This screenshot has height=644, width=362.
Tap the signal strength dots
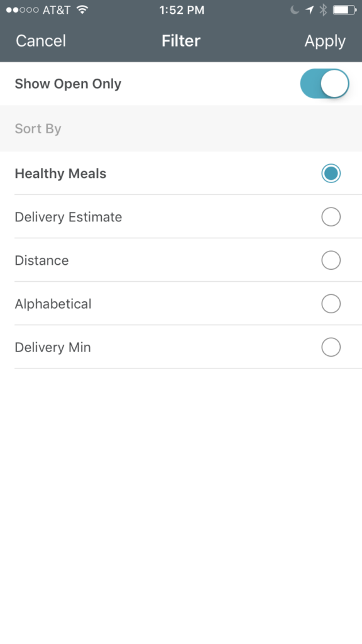[x=23, y=10]
